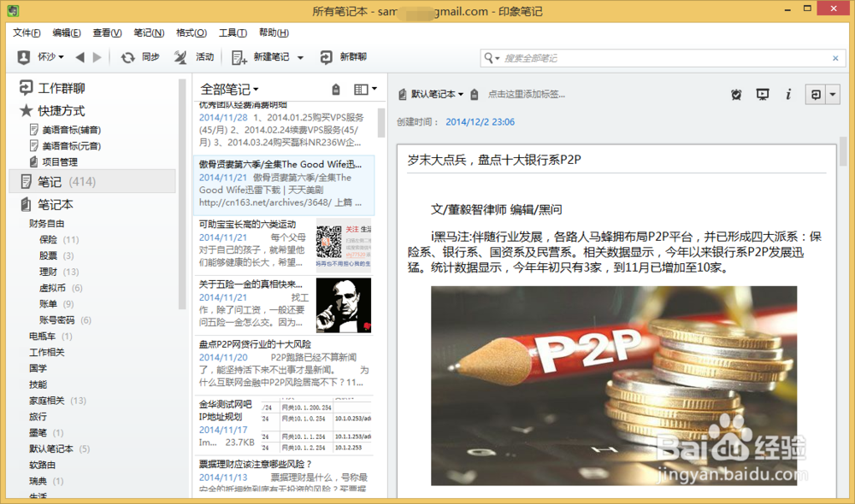Open the 格式(O) menu
This screenshot has width=855, height=504.
coord(192,32)
